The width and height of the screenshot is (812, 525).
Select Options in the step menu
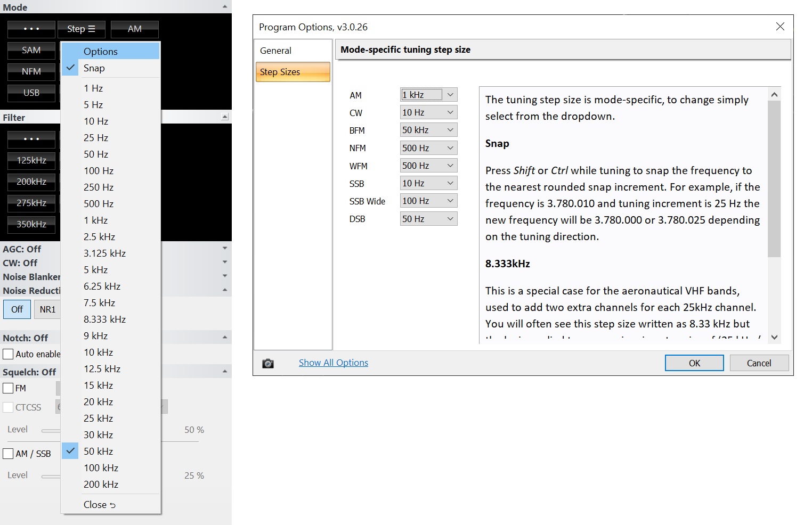(101, 51)
